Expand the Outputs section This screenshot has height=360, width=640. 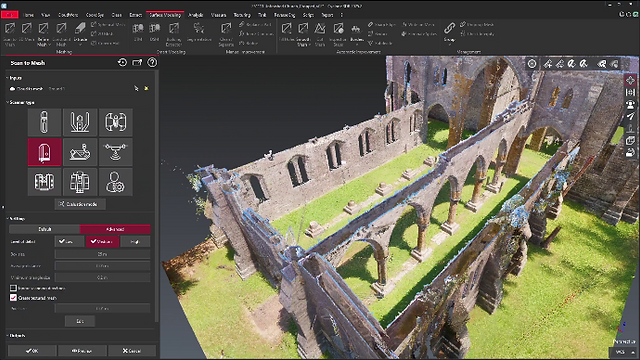[7, 336]
